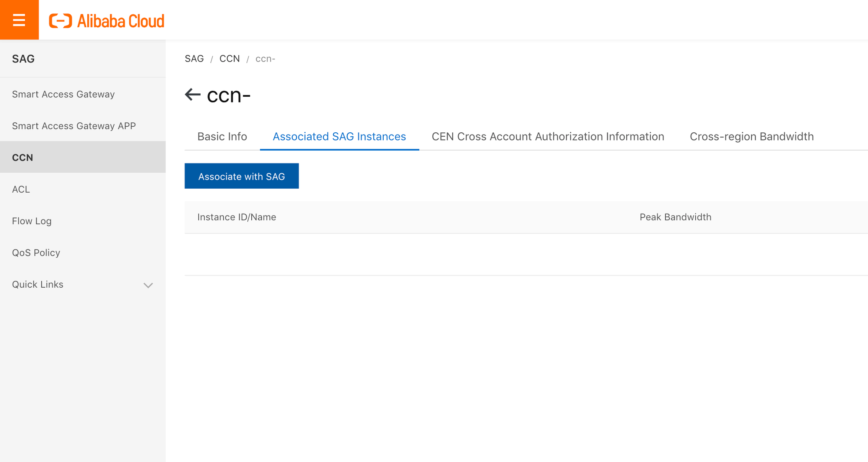
Task: Click the Associate with SAG button
Action: tap(242, 176)
